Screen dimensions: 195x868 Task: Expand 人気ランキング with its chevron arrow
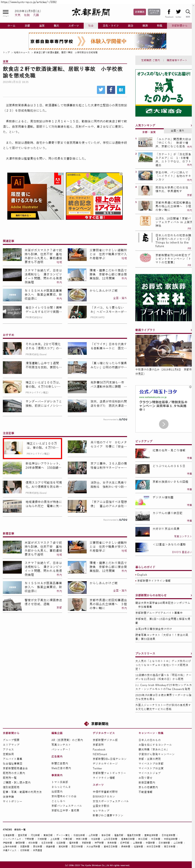pos(191,125)
